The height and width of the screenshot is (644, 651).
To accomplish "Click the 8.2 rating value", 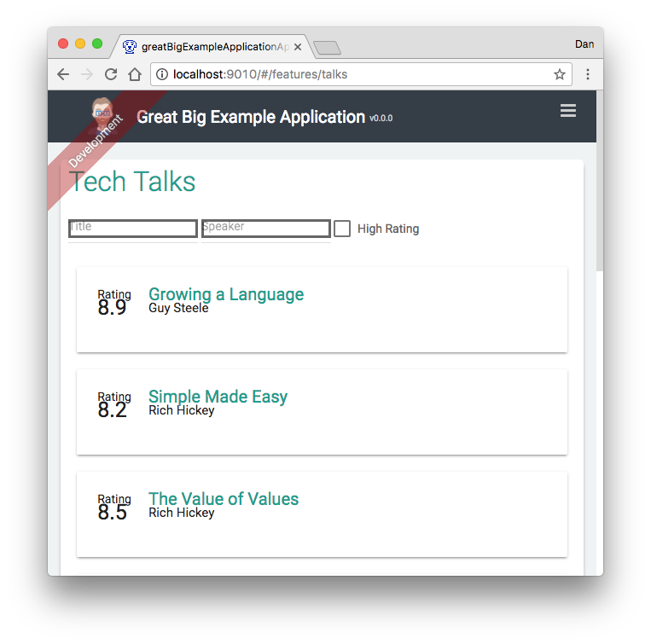I will point(112,410).
